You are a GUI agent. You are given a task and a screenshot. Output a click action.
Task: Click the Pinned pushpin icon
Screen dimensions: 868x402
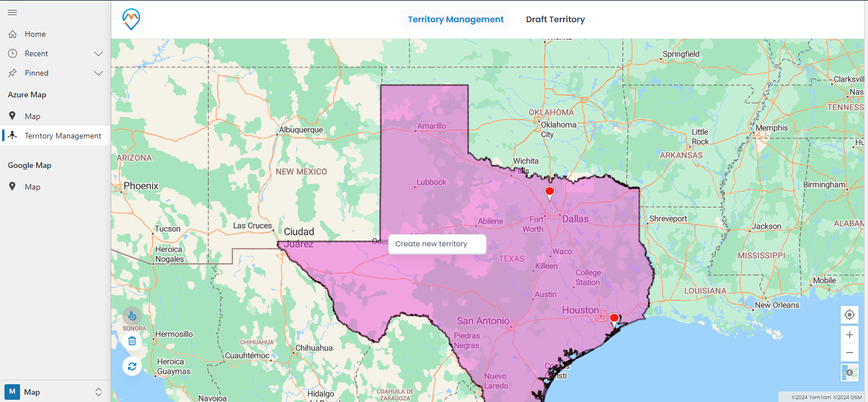12,73
